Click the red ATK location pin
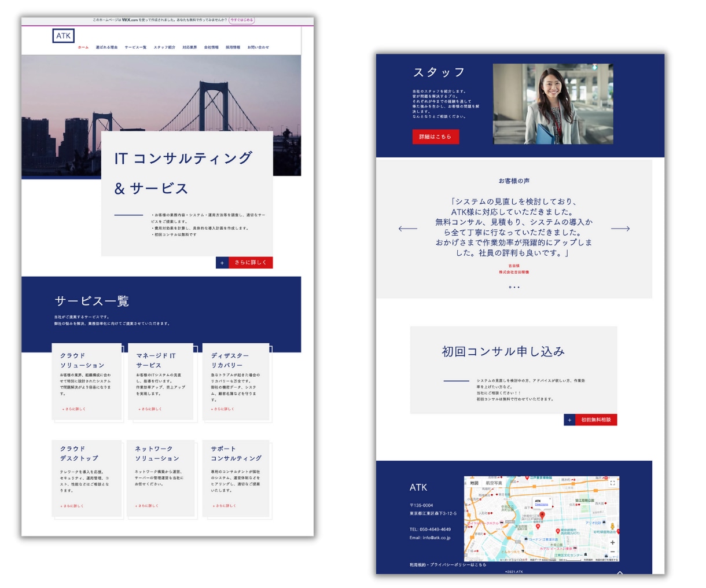The image size is (706, 588). [542, 514]
